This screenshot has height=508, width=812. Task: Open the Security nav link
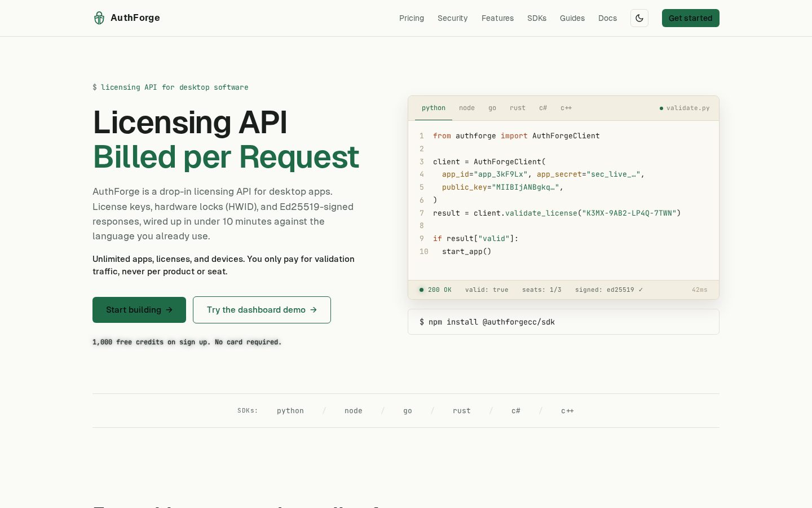[x=453, y=18]
